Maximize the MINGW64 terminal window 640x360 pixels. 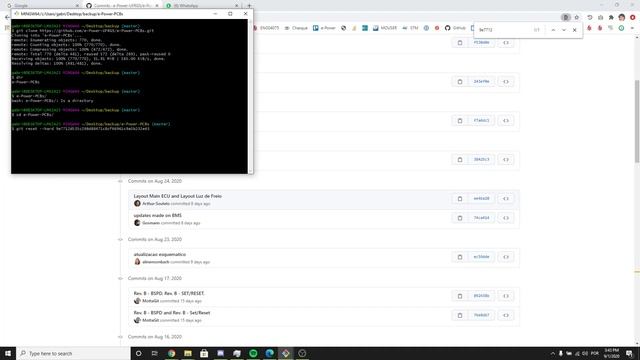point(230,14)
